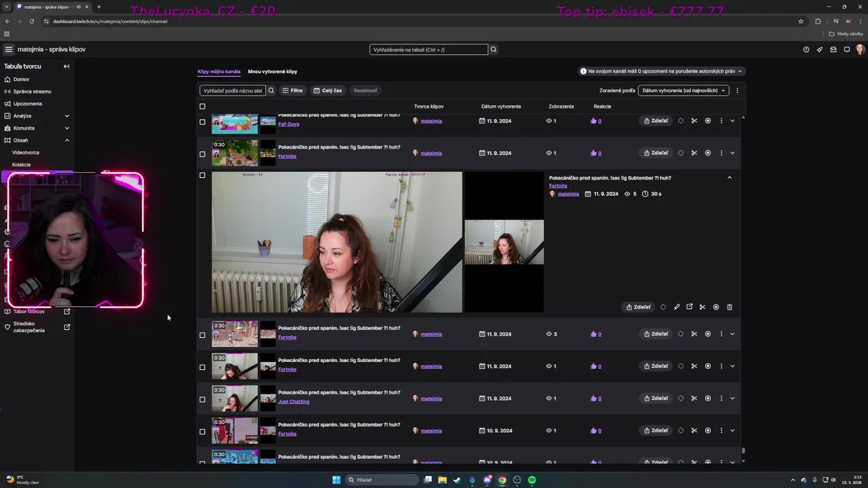
Task: Open Discord from the taskbar
Action: tap(488, 480)
